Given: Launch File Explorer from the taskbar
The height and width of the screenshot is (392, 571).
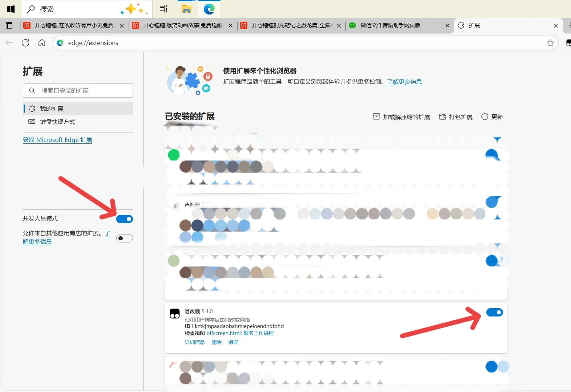Looking at the screenshot, I should coord(186,9).
